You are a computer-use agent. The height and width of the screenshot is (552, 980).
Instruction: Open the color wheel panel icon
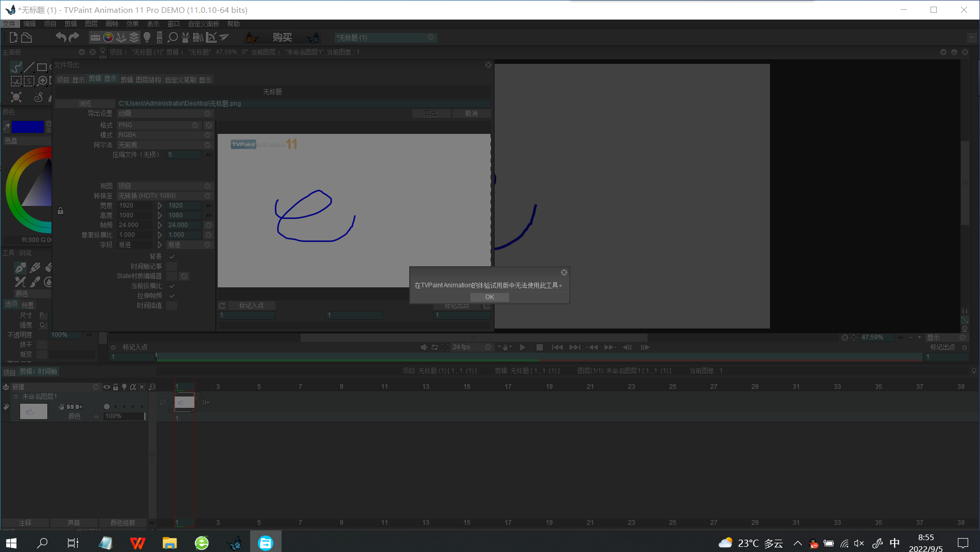(108, 38)
